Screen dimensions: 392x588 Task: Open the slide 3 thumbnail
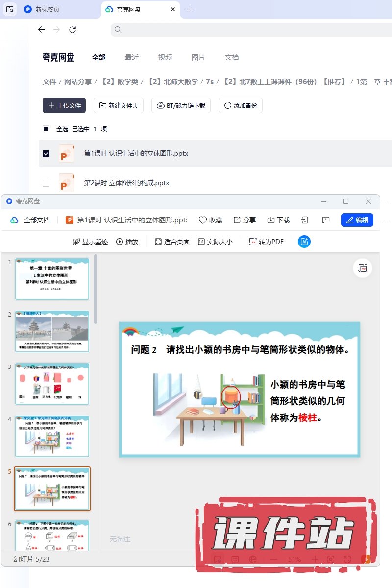(x=52, y=384)
